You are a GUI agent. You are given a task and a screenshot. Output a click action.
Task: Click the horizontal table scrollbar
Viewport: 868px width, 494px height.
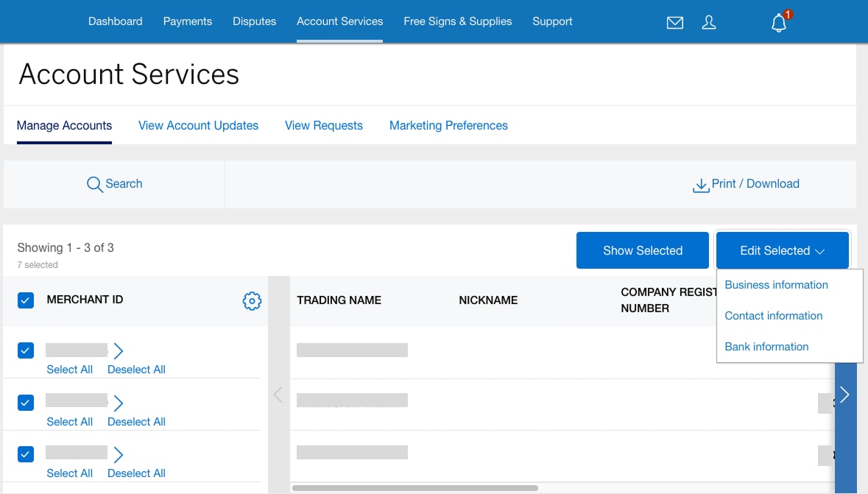415,488
